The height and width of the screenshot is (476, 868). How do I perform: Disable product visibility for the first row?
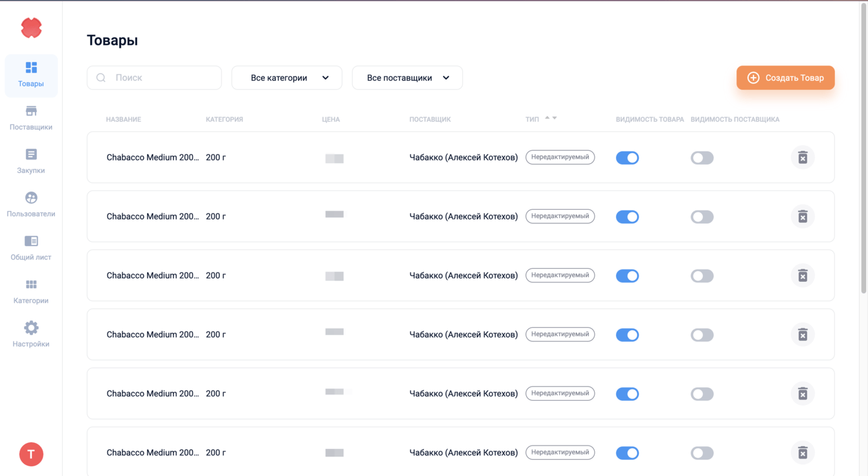(627, 158)
